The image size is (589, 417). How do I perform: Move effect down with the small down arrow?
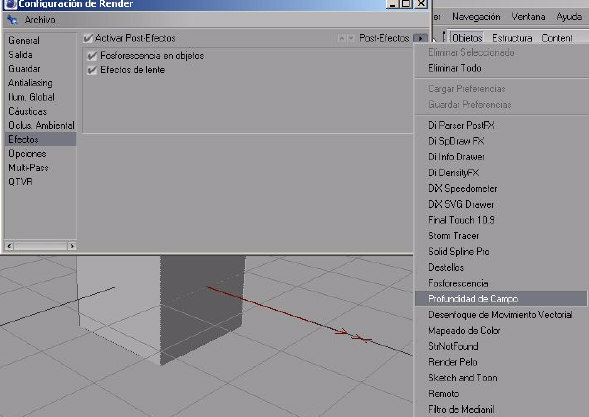pos(351,38)
